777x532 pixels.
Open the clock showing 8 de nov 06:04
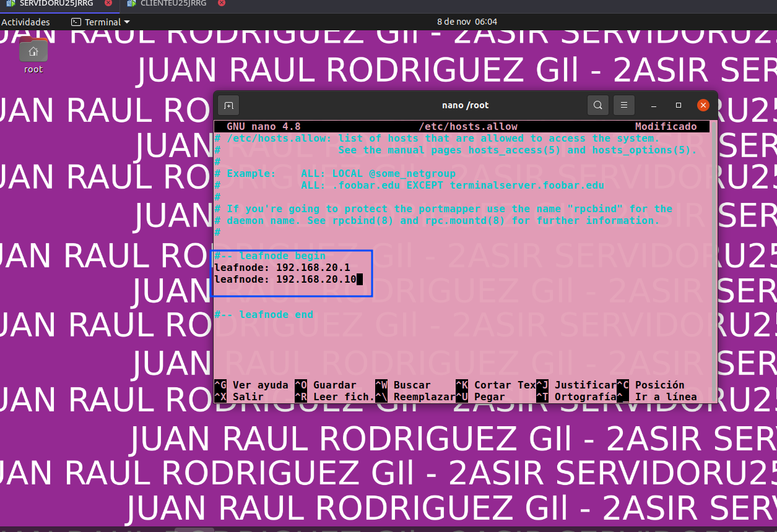click(467, 22)
